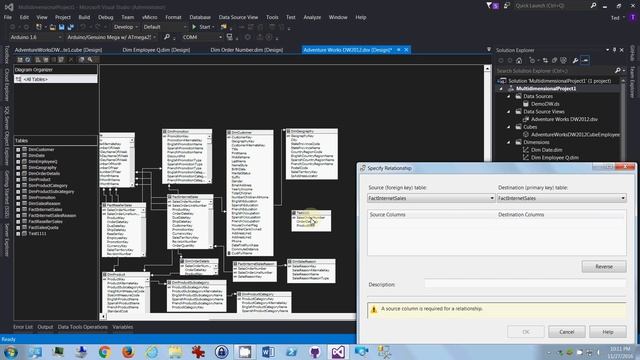The width and height of the screenshot is (640, 360).
Task: Click Collapse All icon in Solution Explorer
Action: click(554, 60)
